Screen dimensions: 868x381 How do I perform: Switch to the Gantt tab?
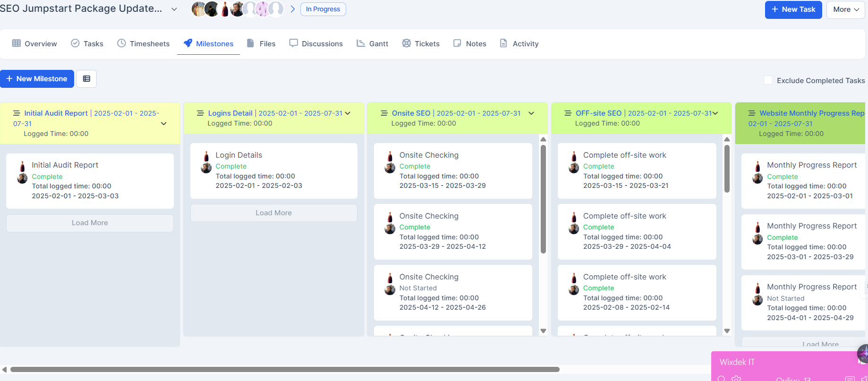(372, 43)
